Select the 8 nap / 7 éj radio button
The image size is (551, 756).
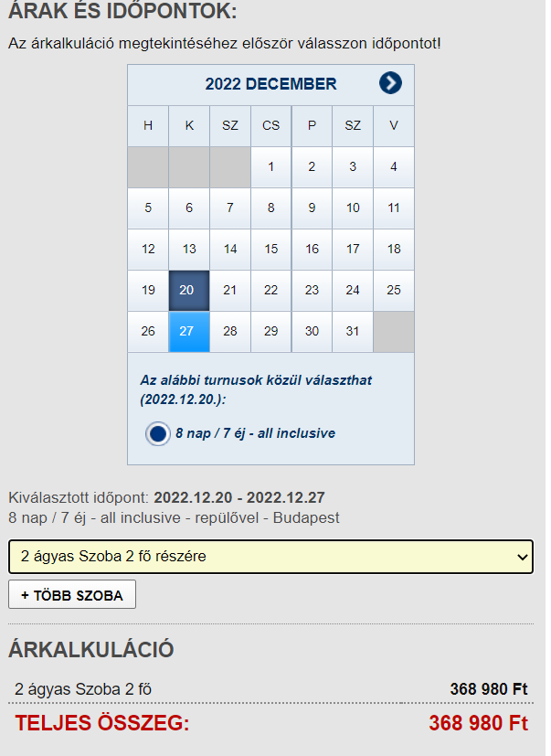point(158,433)
